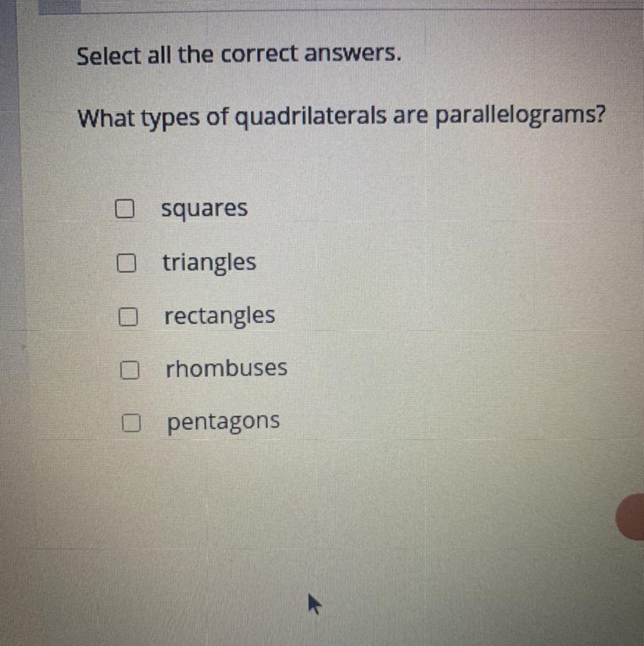Check the rhombuses checkbox
This screenshot has width=644, height=646.
(x=129, y=370)
